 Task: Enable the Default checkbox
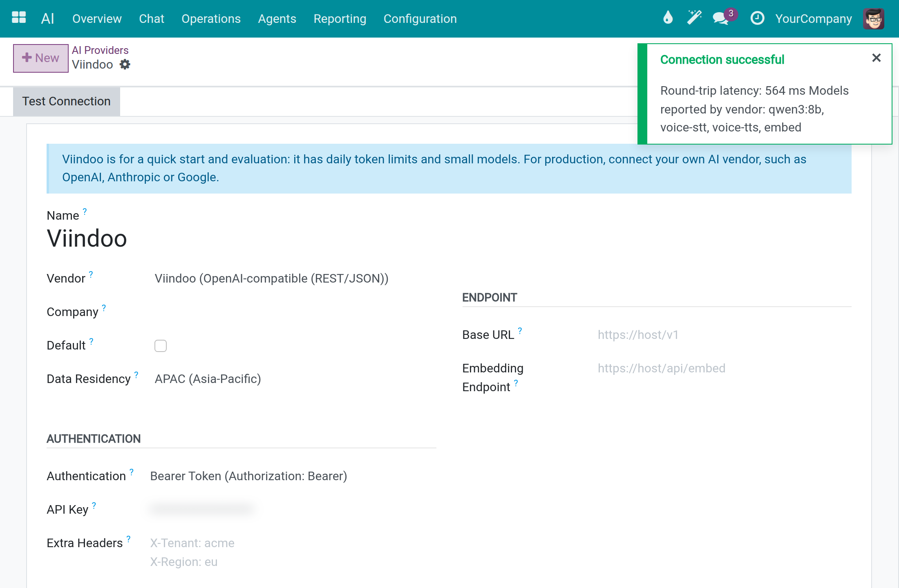click(x=161, y=346)
